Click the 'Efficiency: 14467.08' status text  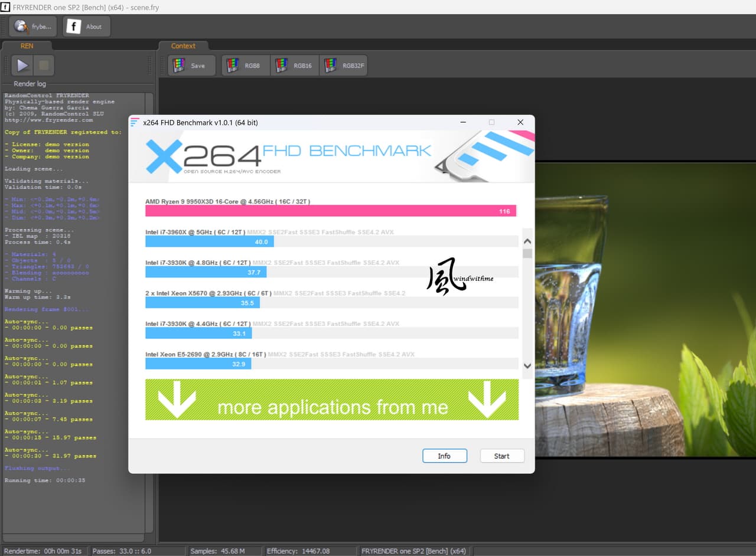298,551
